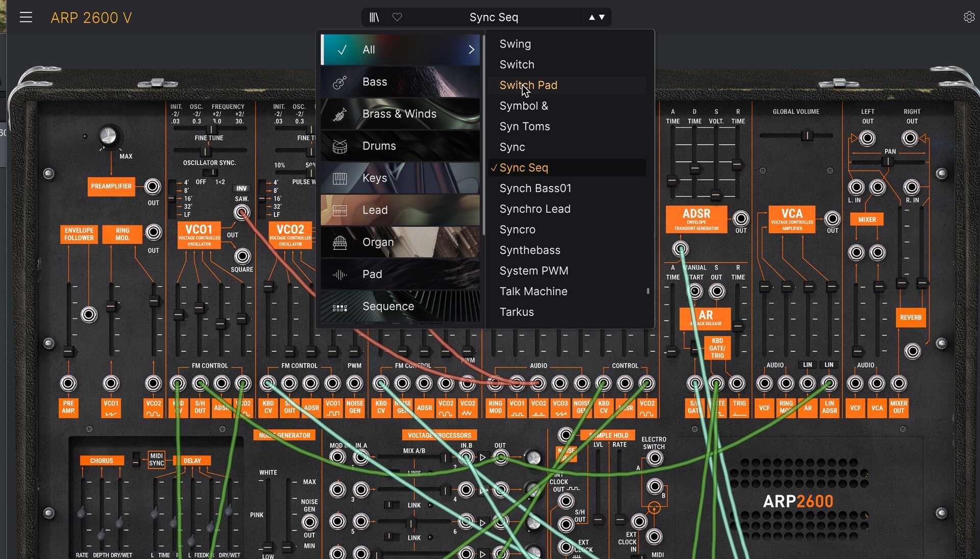The height and width of the screenshot is (559, 980).
Task: Load the Syn Toms preset
Action: coord(567,126)
